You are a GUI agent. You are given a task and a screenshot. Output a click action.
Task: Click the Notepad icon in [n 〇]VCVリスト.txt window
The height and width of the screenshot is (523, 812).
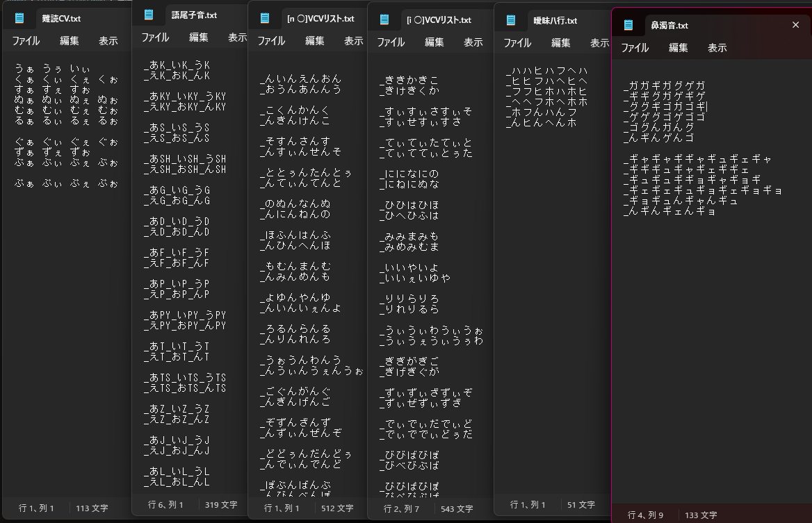click(265, 18)
